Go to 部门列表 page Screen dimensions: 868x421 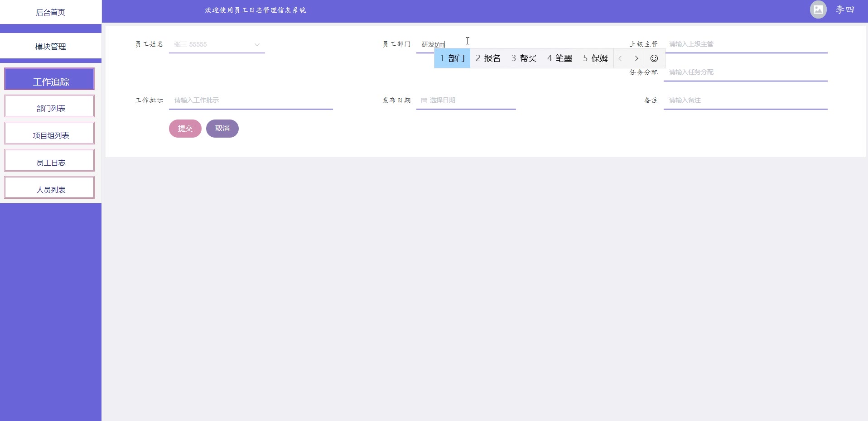[x=49, y=106]
